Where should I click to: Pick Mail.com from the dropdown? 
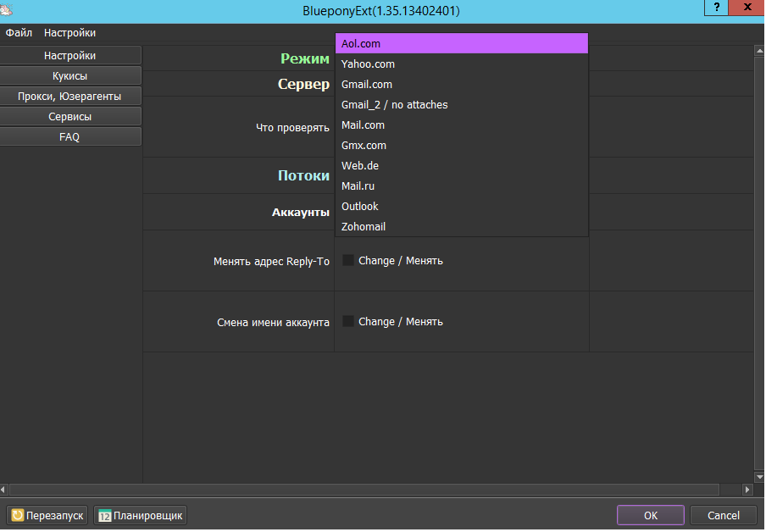[462, 125]
